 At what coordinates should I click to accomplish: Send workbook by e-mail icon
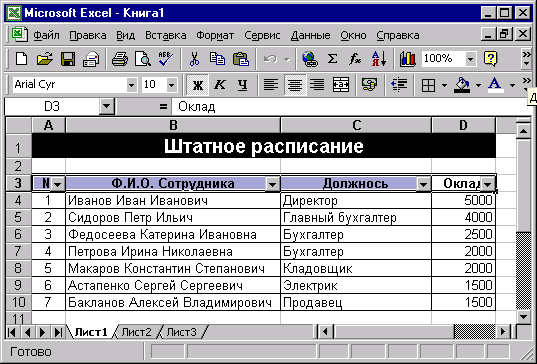pyautogui.click(x=91, y=59)
